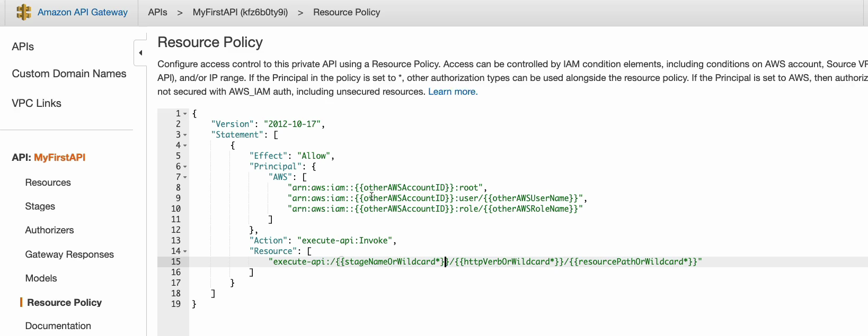Click the "Version" key in editor
This screenshot has height=336, width=868.
tap(233, 124)
